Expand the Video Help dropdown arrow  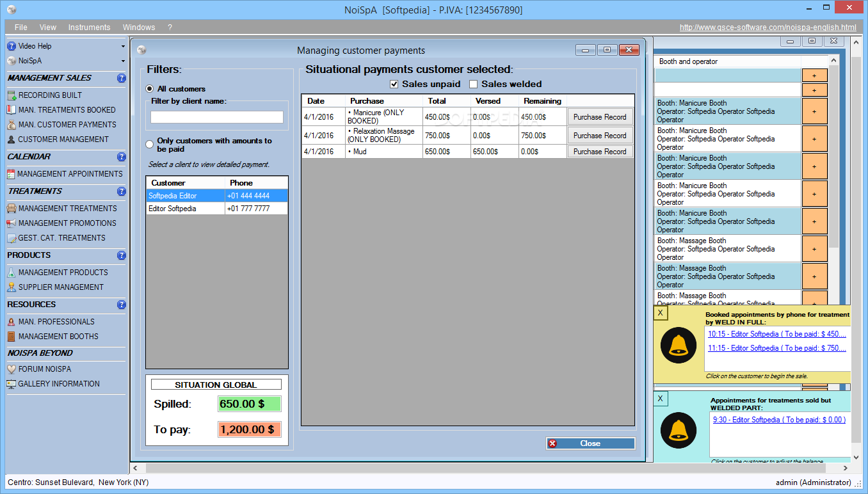(x=123, y=46)
